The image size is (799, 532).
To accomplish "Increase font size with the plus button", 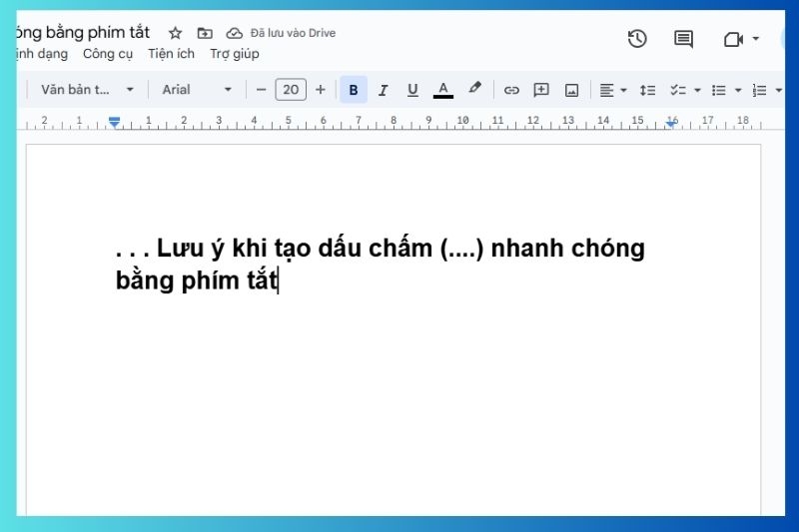I will (320, 90).
